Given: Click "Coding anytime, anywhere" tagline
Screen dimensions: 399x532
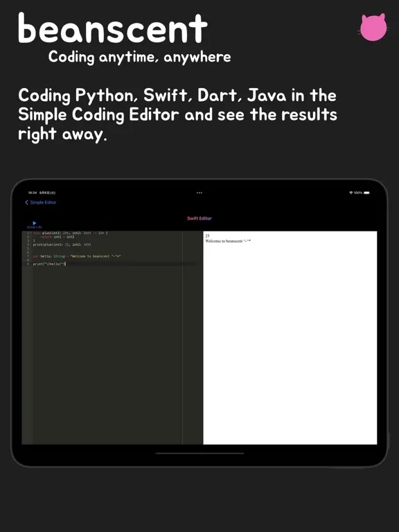Looking at the screenshot, I should [139, 57].
